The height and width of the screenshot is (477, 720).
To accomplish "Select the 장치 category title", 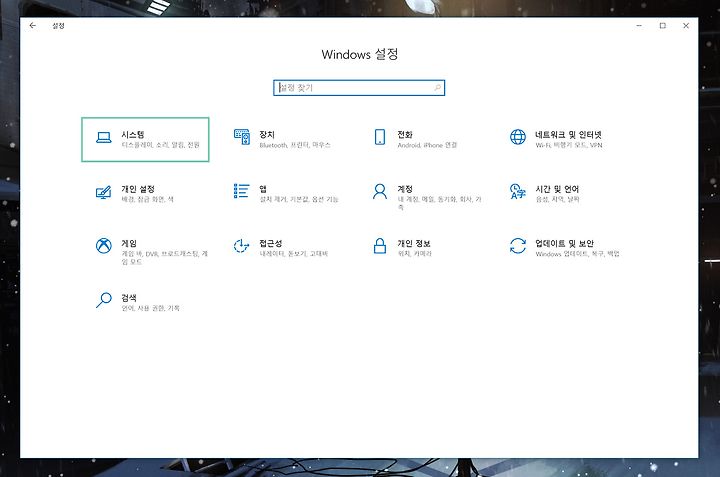I will click(267, 135).
